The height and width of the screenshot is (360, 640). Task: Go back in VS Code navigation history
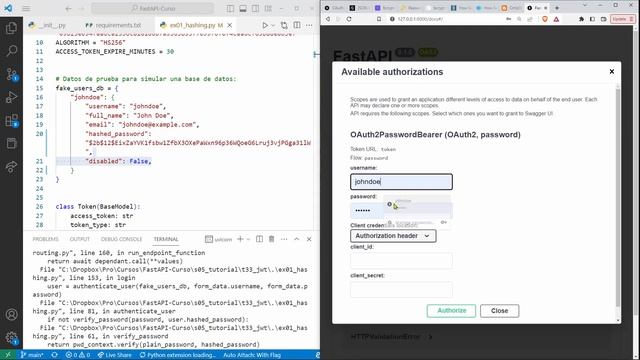tap(69, 8)
